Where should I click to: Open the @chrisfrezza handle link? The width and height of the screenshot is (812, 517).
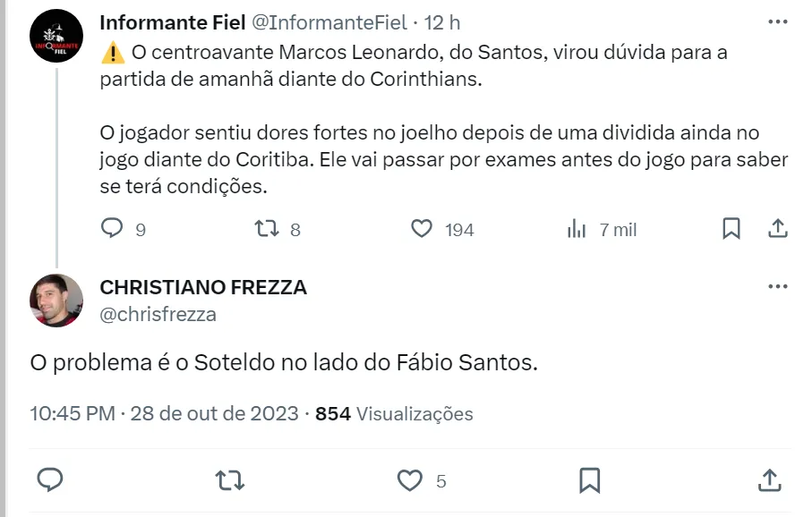(158, 314)
